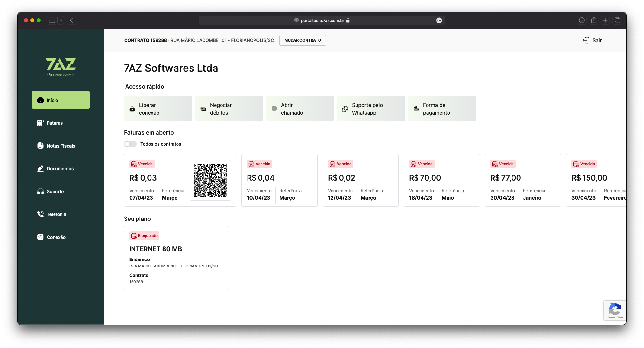Click the lock icon on Liberar conexão
Viewport: 644px width, 348px height.
click(132, 109)
